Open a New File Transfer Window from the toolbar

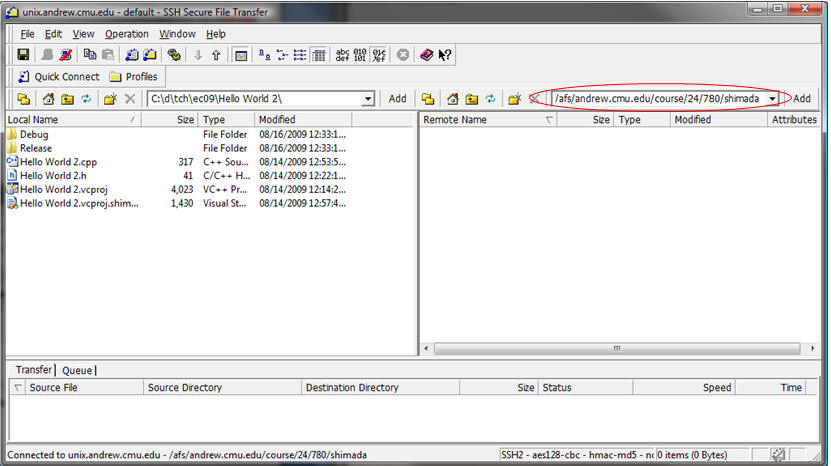pyautogui.click(x=150, y=55)
